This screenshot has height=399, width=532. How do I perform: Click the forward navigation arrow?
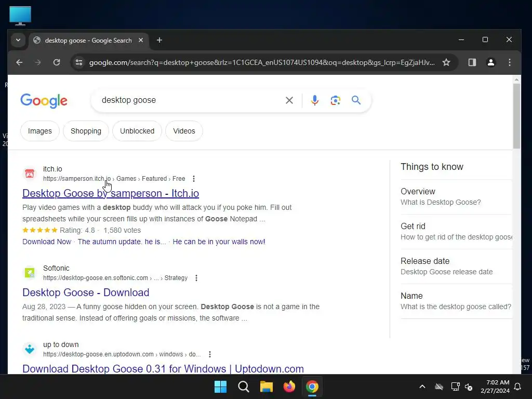(x=37, y=62)
